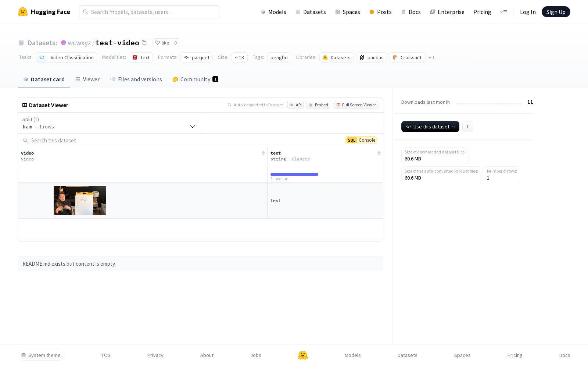Open the SQL Console

click(x=361, y=140)
